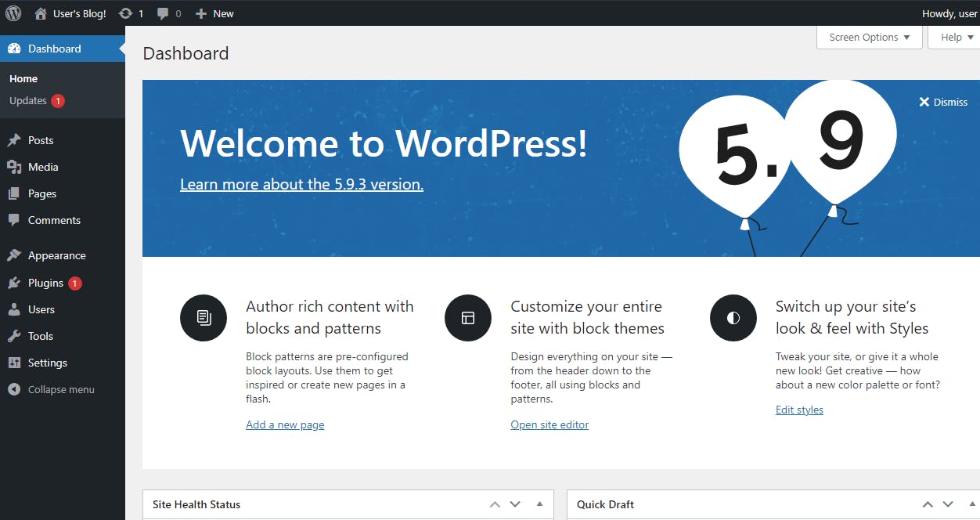
Task: Move Quick Draft box up
Action: tap(928, 504)
